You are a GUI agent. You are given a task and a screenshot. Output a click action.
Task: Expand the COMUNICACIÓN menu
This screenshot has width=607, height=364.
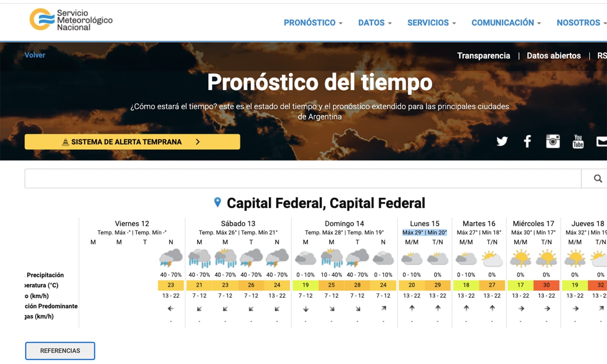click(x=506, y=23)
